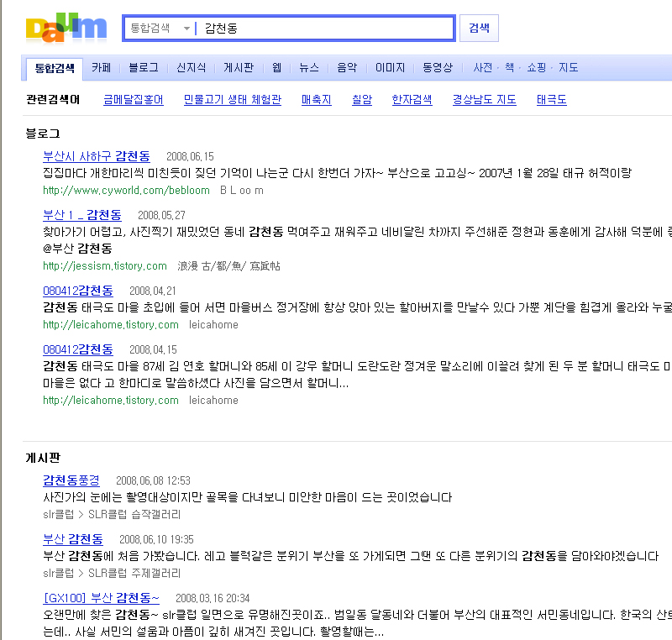Click date text 2008.05.27
The width and height of the screenshot is (672, 640).
pyautogui.click(x=161, y=216)
